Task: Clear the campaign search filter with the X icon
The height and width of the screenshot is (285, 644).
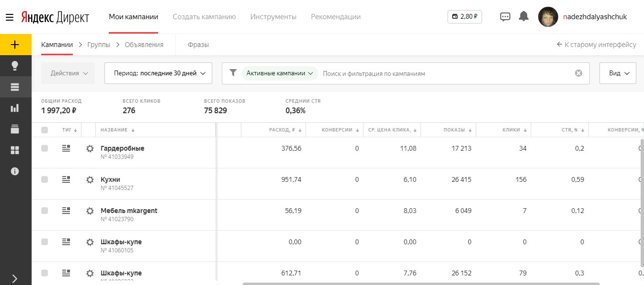Action: point(578,73)
